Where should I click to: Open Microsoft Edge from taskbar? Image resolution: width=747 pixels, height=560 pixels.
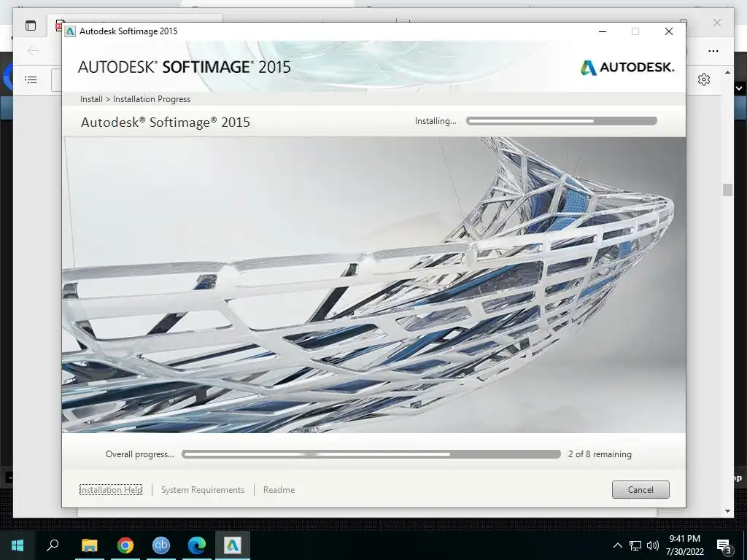click(196, 545)
